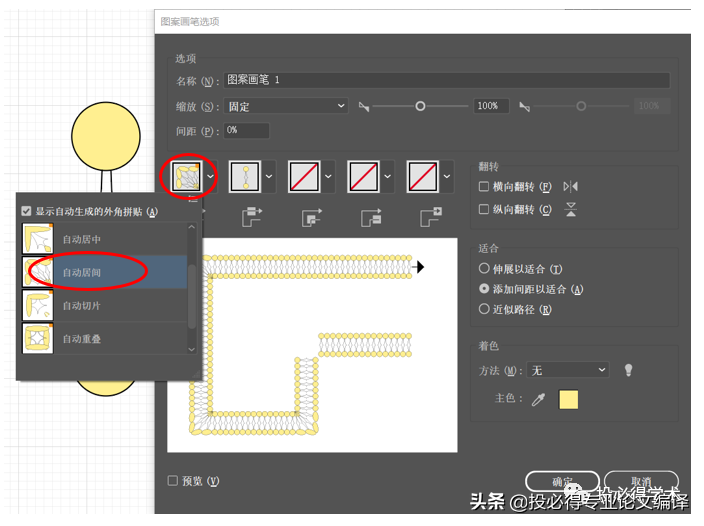Click the outer corner tile thumbnail

click(x=187, y=177)
